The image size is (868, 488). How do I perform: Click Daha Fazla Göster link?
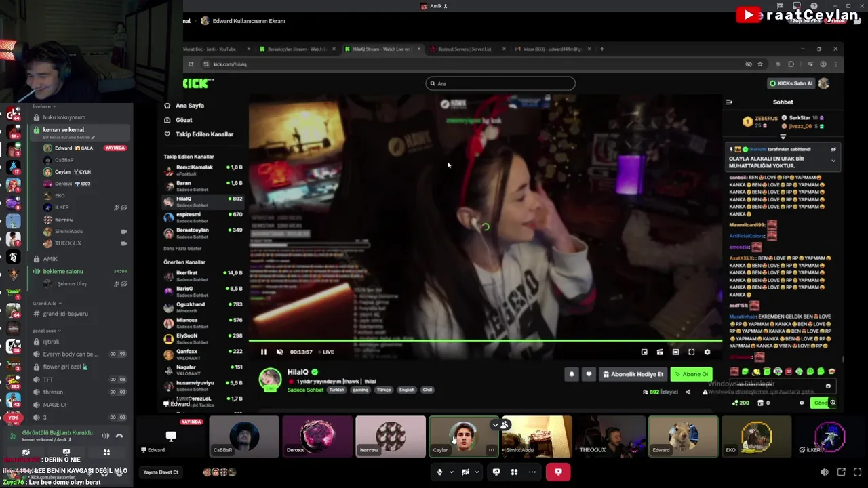click(x=182, y=249)
